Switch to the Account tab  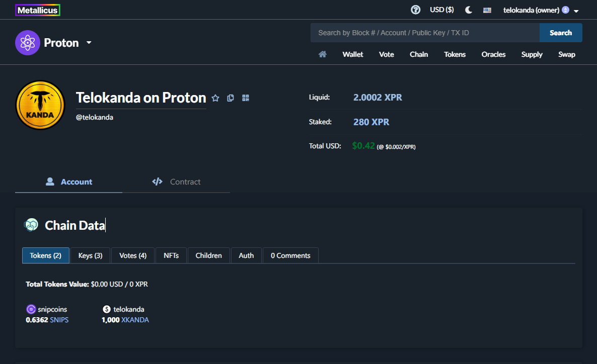(x=68, y=182)
